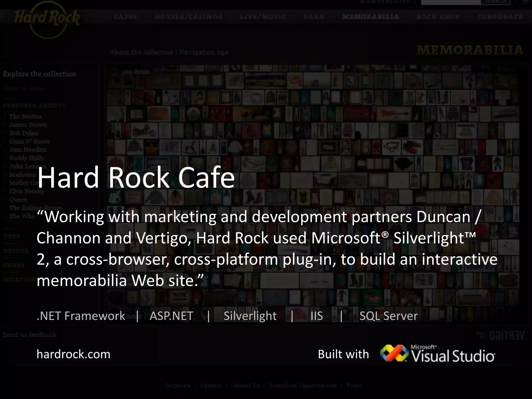
Task: Expand the Type filter section
Action: click(12, 236)
